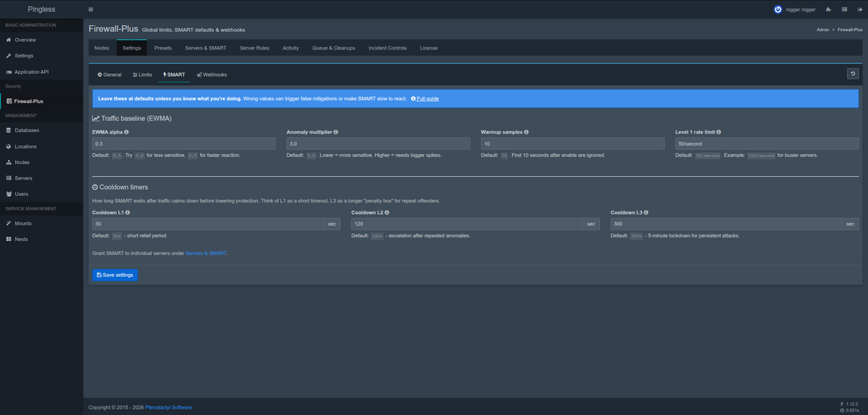
Task: Open the extensions puzzle-piece icon in the header
Action: (829, 9)
